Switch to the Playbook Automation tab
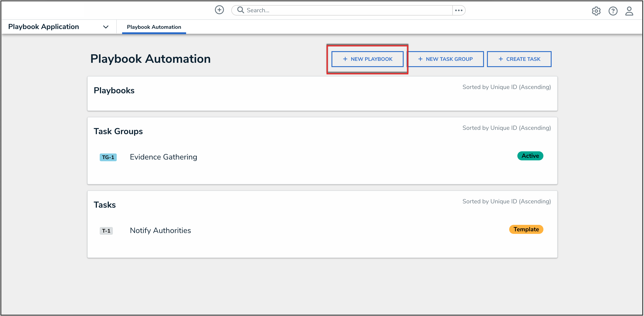Image resolution: width=644 pixels, height=316 pixels. [154, 27]
